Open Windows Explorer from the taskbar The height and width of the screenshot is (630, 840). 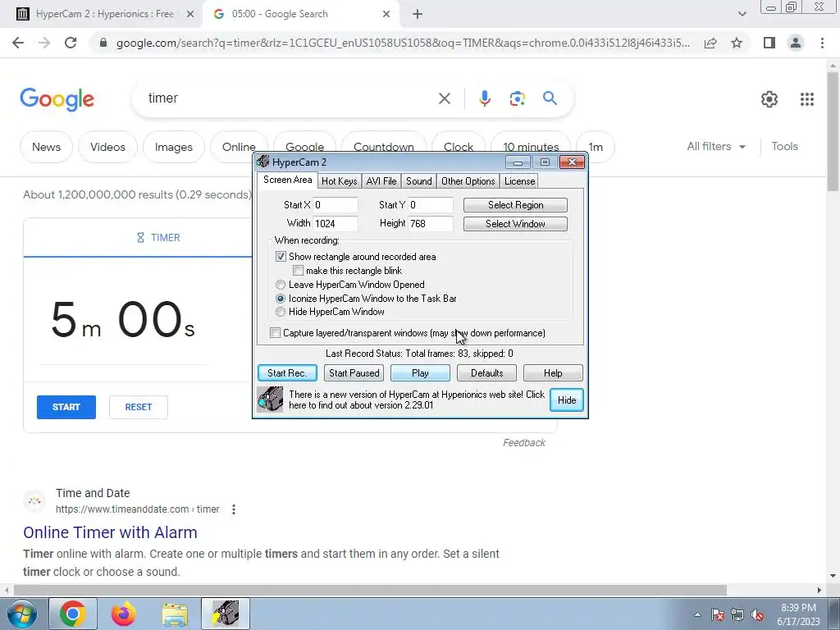point(175,614)
